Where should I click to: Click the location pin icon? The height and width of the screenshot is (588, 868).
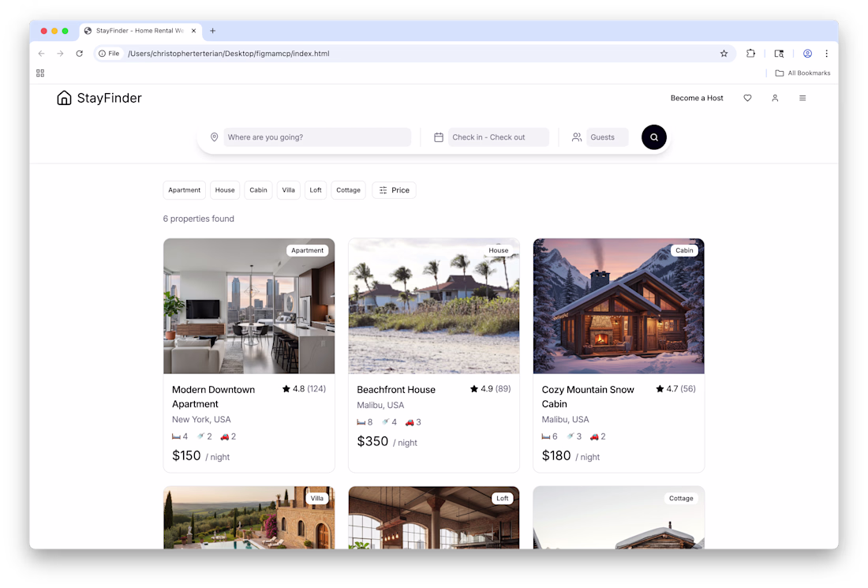(x=214, y=137)
